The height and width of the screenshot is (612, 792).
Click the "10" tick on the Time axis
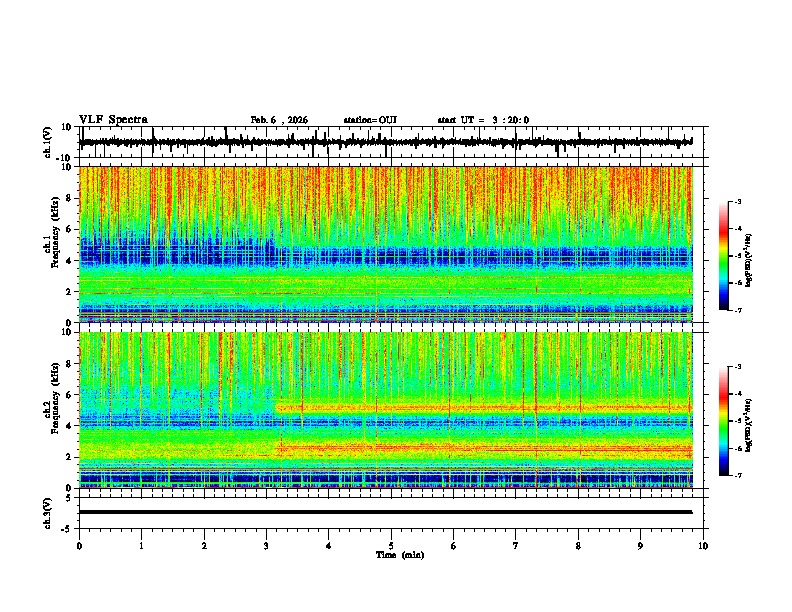(703, 546)
